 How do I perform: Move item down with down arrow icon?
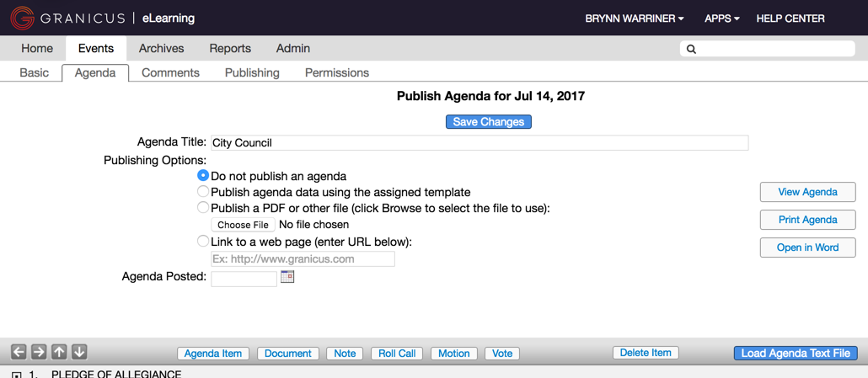pyautogui.click(x=79, y=351)
